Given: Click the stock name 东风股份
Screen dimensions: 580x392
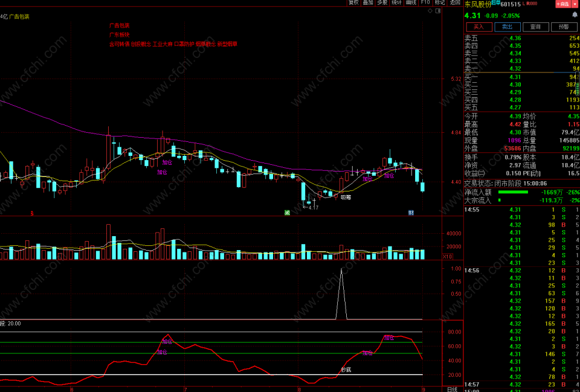Looking at the screenshot, I should [x=478, y=4].
